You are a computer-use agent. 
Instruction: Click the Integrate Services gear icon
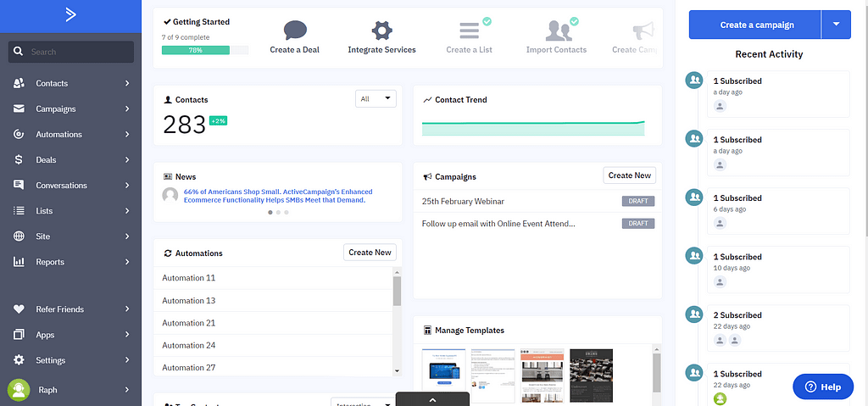pyautogui.click(x=382, y=30)
